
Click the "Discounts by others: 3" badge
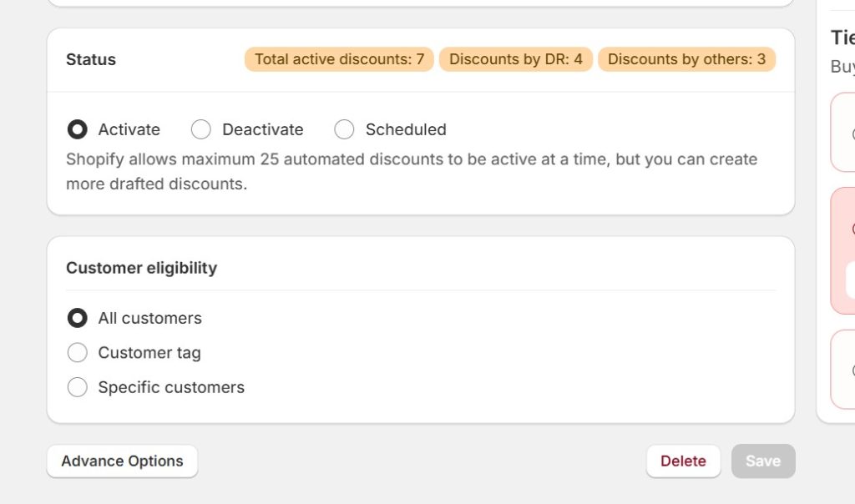pyautogui.click(x=686, y=58)
